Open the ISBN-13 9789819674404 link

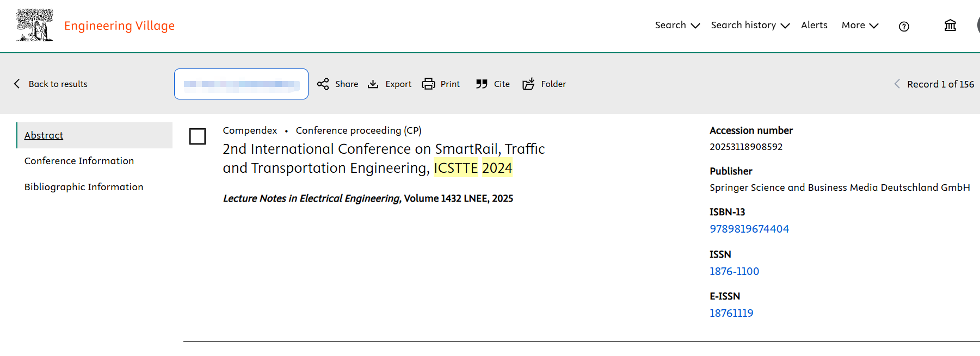click(x=749, y=229)
